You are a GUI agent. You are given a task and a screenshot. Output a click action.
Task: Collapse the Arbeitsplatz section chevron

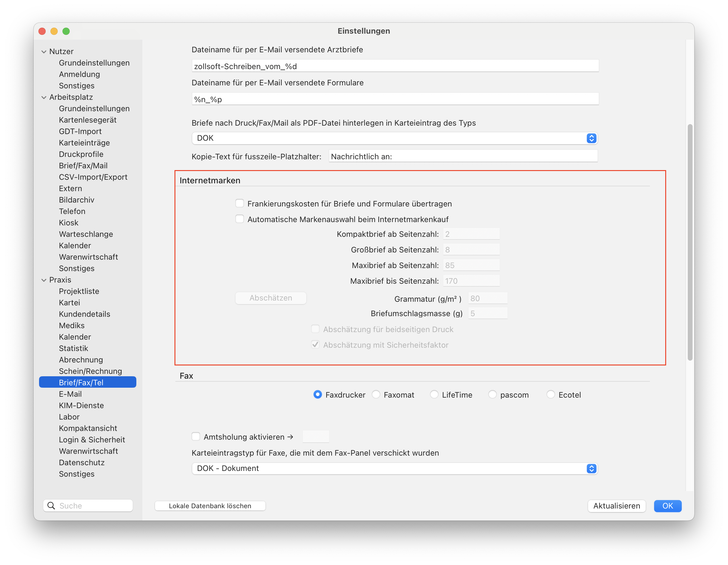point(44,97)
